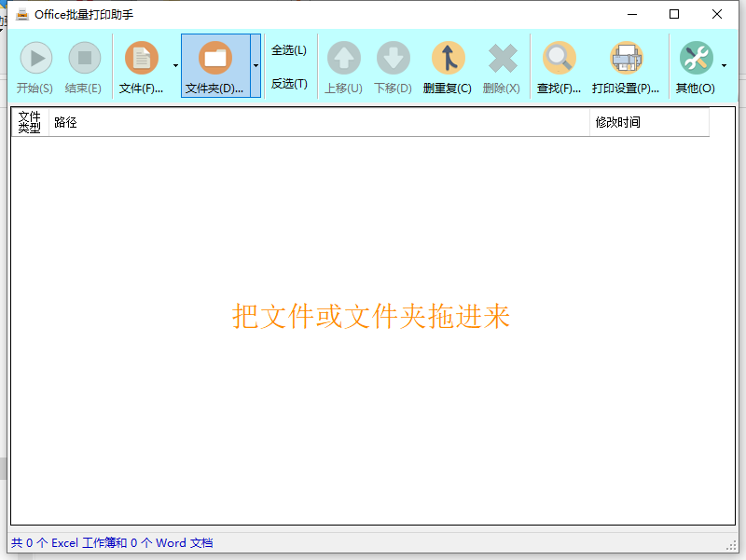Expand the Other (其他) dropdown arrow

pyautogui.click(x=725, y=65)
